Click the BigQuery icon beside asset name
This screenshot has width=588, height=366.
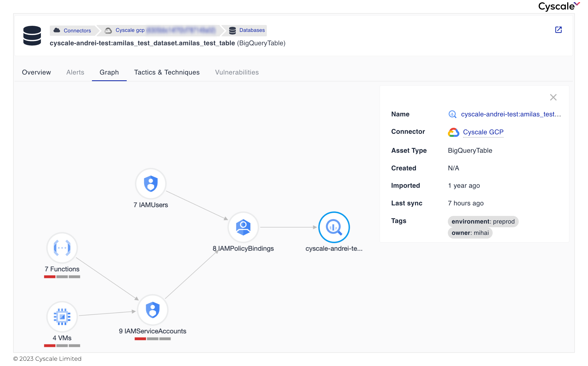[452, 114]
